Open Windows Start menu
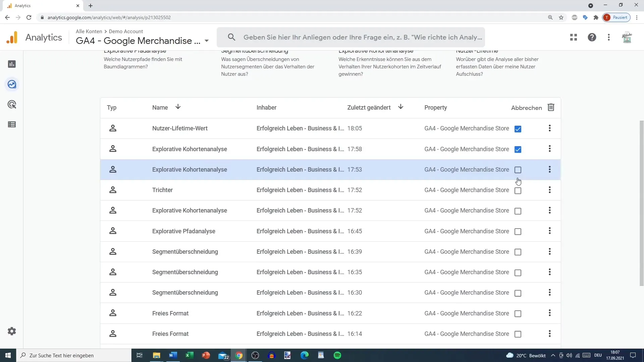644x362 pixels. (x=8, y=355)
